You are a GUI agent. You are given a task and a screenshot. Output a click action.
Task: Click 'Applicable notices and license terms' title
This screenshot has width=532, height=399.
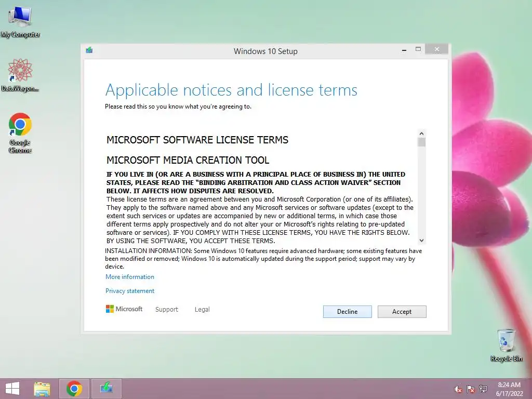coord(231,90)
